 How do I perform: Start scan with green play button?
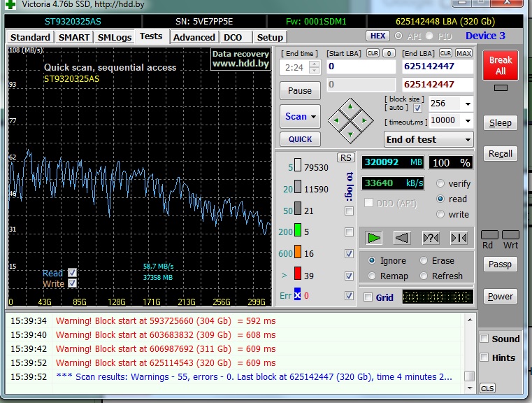coord(373,238)
